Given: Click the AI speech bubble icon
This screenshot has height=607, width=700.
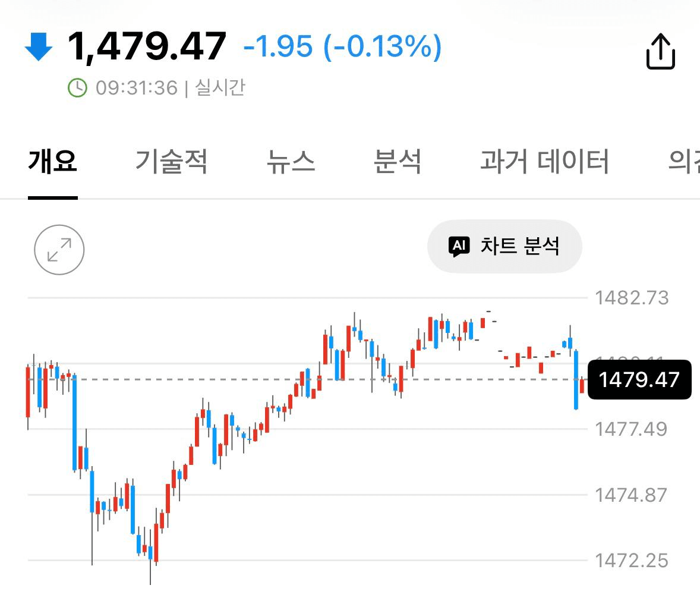Looking at the screenshot, I should (459, 246).
